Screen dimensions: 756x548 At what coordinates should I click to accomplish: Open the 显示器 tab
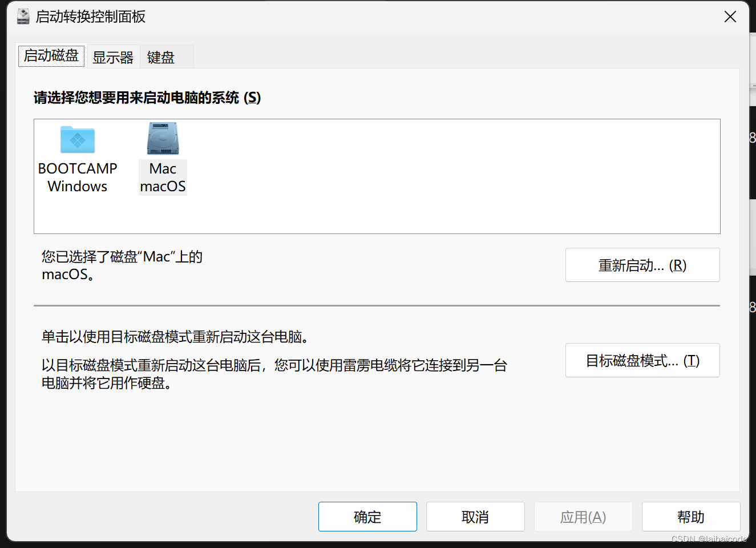[113, 57]
